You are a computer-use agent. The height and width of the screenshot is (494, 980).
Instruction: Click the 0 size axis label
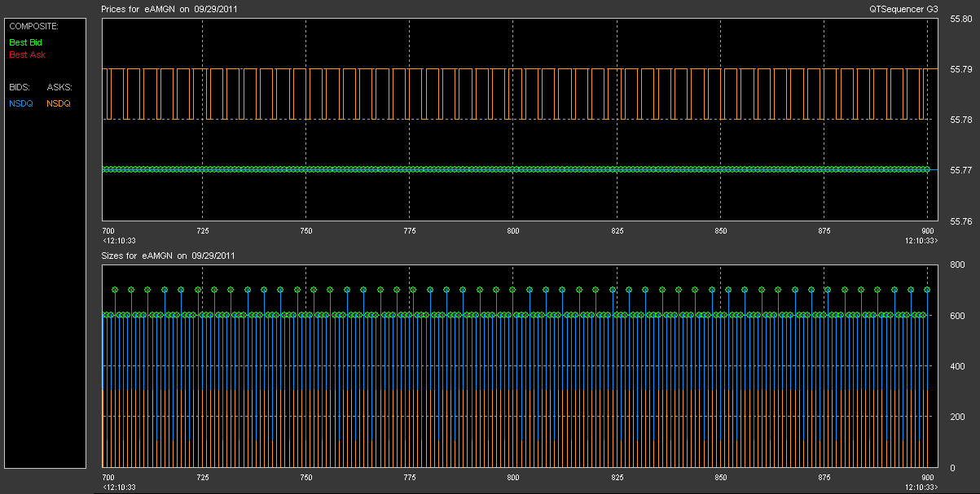(x=952, y=467)
